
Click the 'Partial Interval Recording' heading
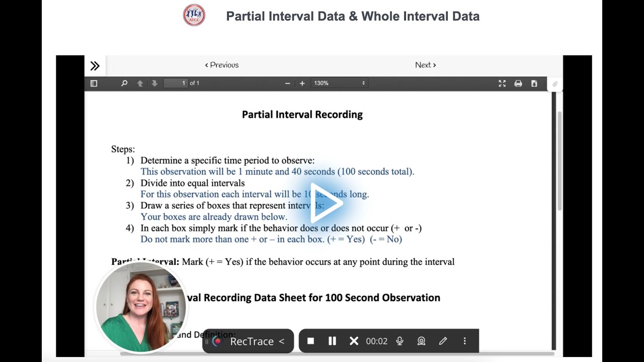[302, 114]
